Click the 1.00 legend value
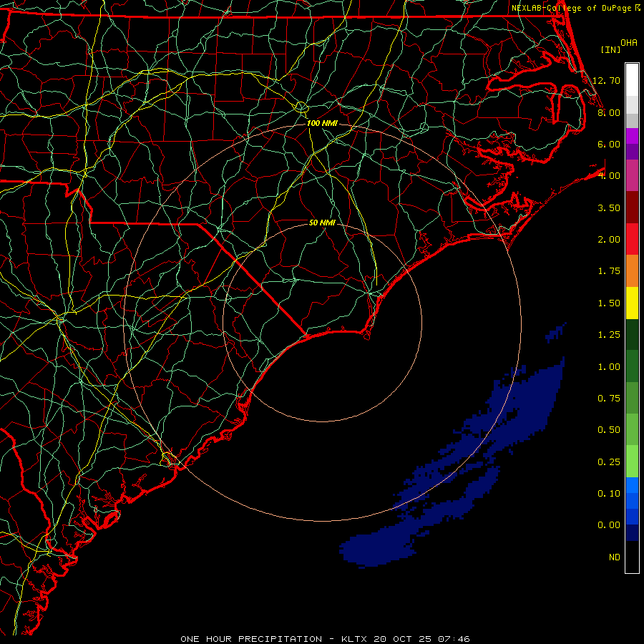Image resolution: width=644 pixels, height=644 pixels. point(609,367)
